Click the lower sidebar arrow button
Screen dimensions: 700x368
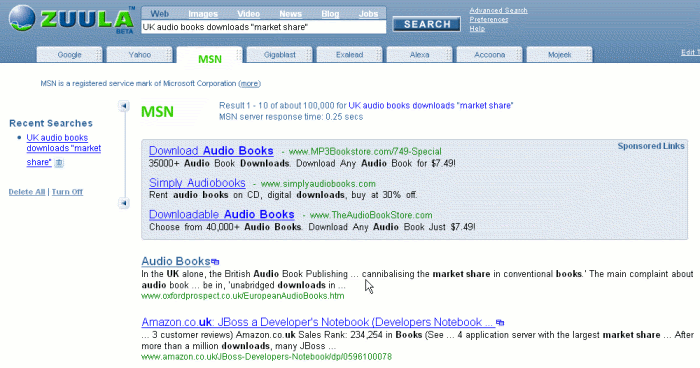coord(124,203)
